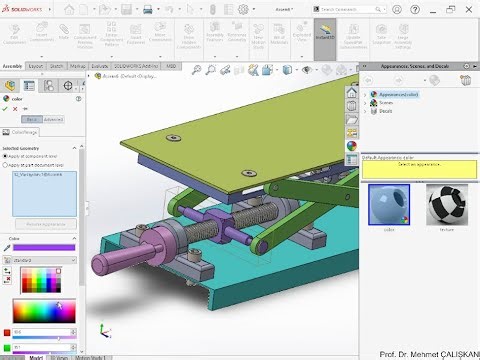Viewport: 480px width, 360px height.
Task: Click the New document icon
Action: coord(84,9)
